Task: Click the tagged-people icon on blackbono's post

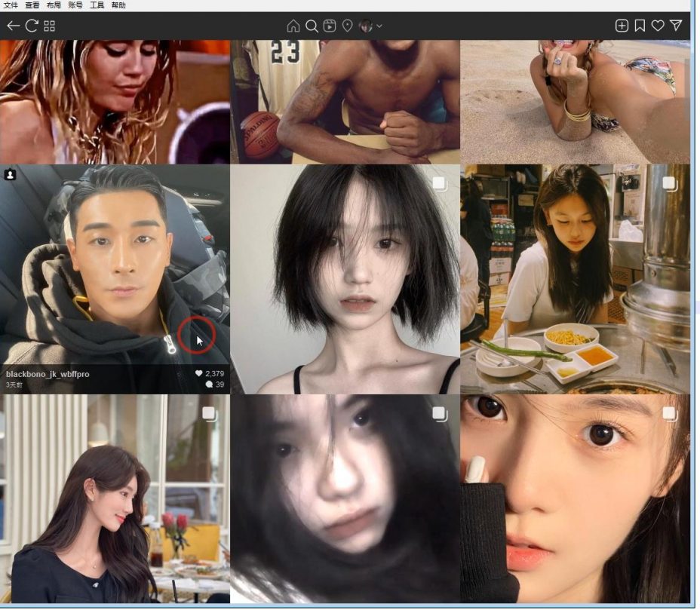Action: point(11,174)
